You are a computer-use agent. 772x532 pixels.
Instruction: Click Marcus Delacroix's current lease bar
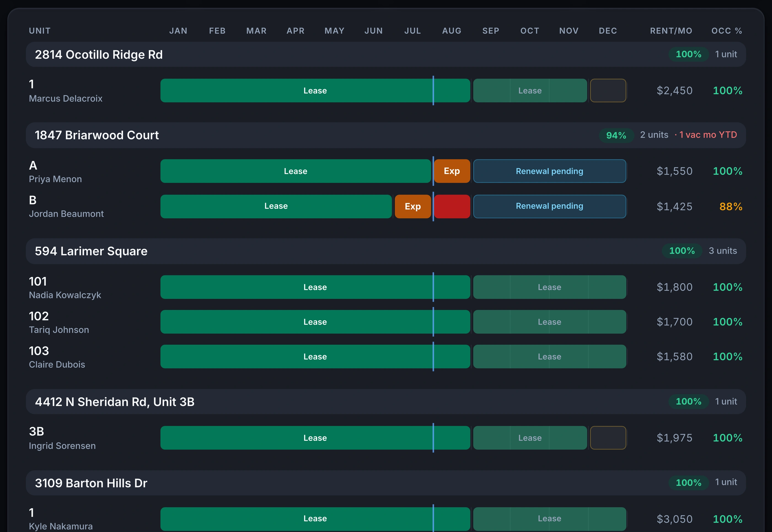click(x=315, y=90)
